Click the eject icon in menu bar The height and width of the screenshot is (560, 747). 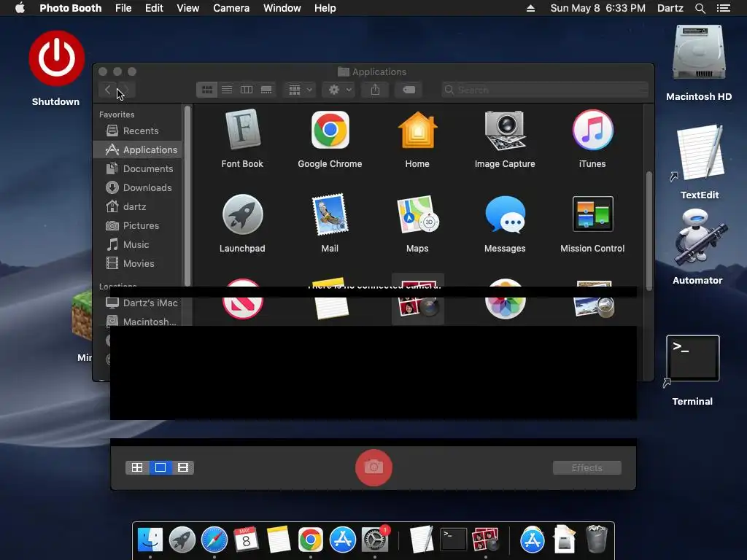[530, 8]
